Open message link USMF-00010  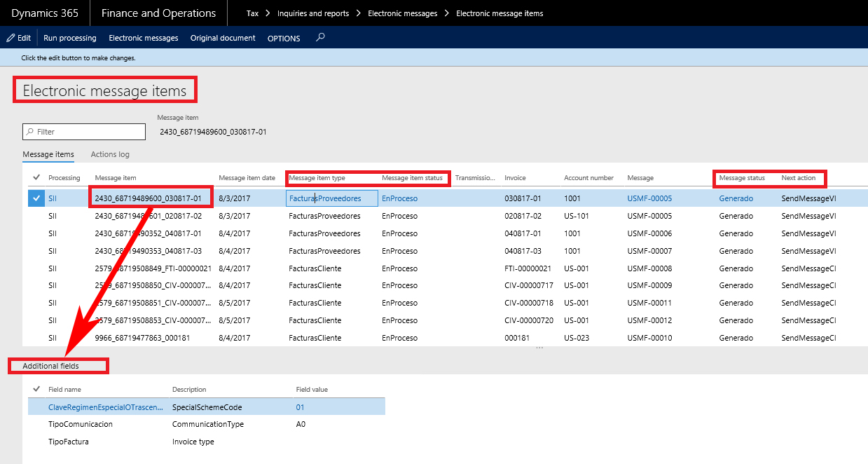(649, 338)
